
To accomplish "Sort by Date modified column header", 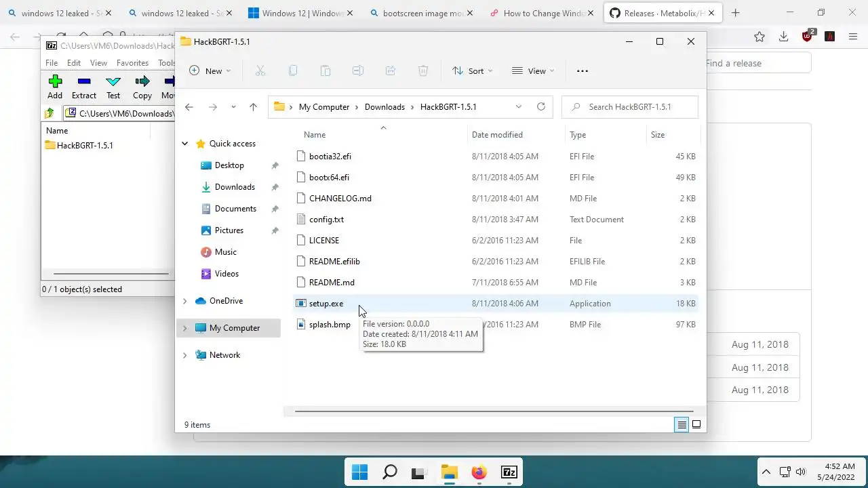I will tap(515, 135).
